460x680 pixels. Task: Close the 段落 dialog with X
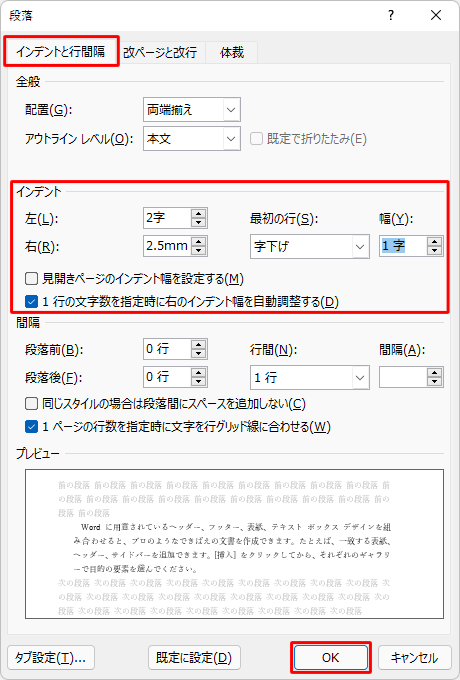pos(436,16)
